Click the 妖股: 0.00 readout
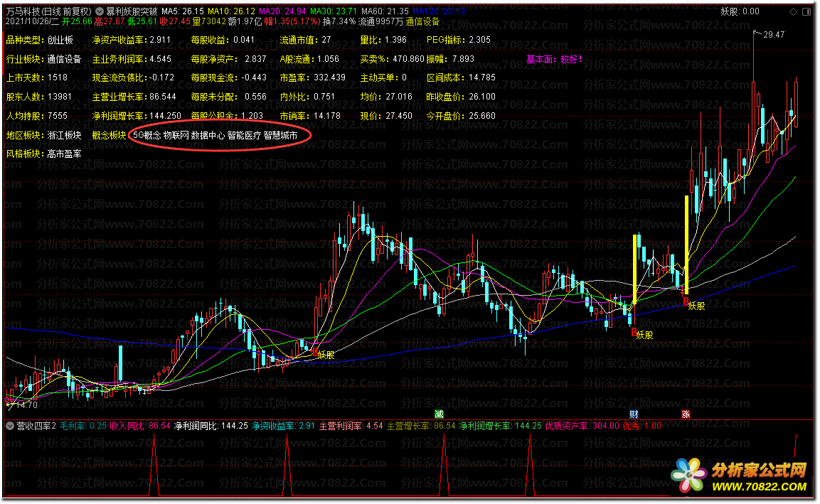The width and height of the screenshot is (820, 504). point(740,11)
